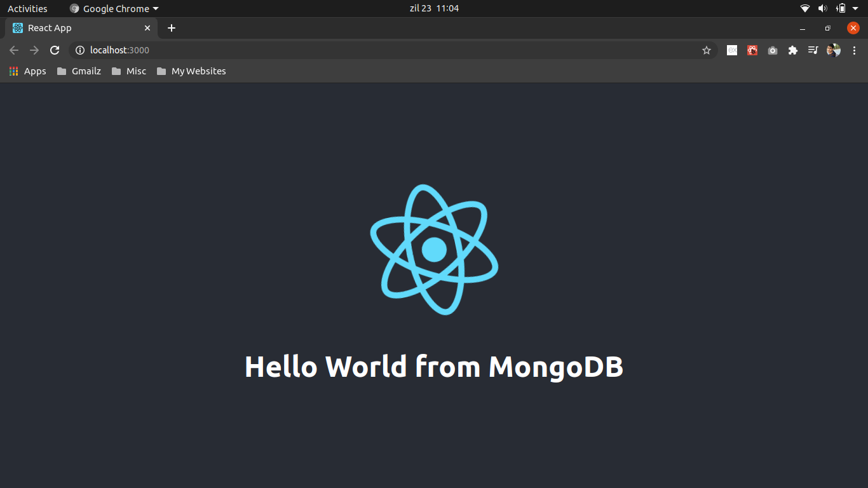
Task: Minimize the Chrome window
Action: point(803,28)
